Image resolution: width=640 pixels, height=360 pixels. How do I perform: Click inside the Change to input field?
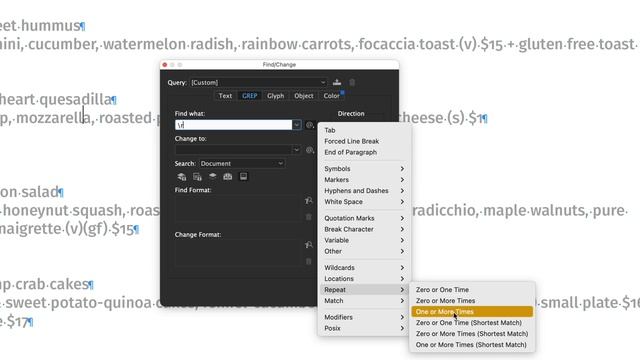[x=233, y=150]
